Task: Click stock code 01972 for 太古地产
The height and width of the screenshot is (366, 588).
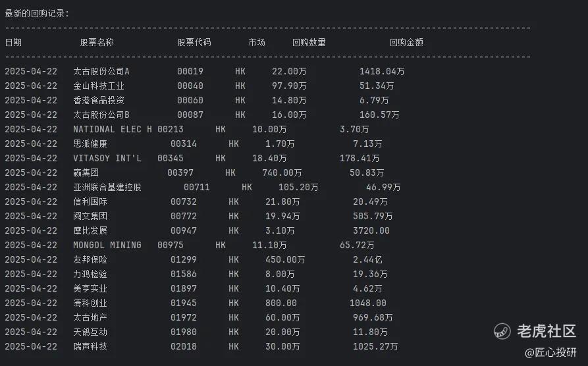Action: 183,318
